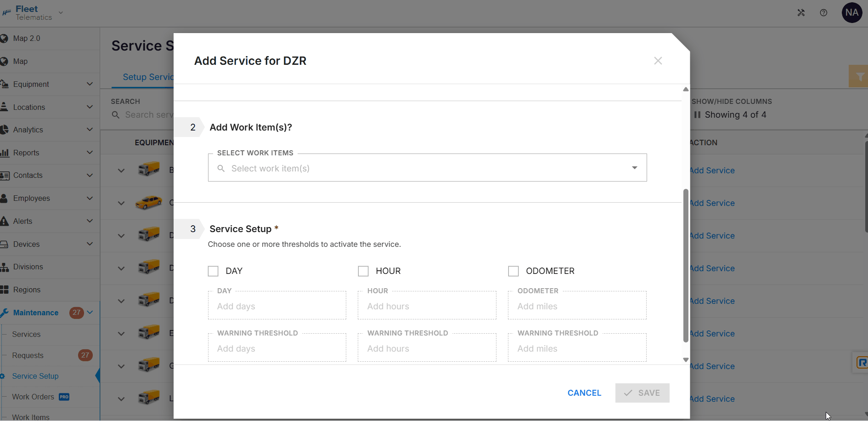
Task: Click the Maintenance wrench icon
Action: point(5,313)
